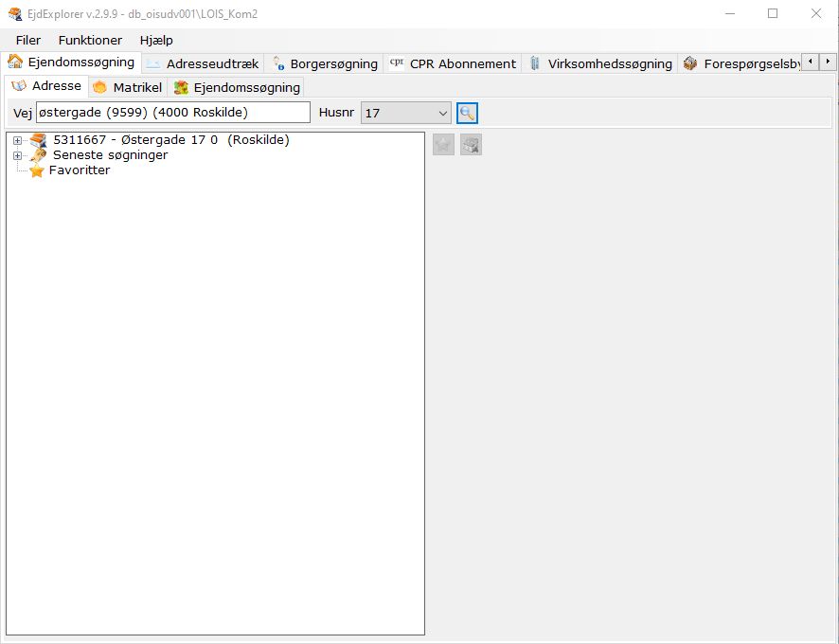Viewport: 839px width, 644px height.
Task: Click the property icon beside 5311667
Action: 38,140
